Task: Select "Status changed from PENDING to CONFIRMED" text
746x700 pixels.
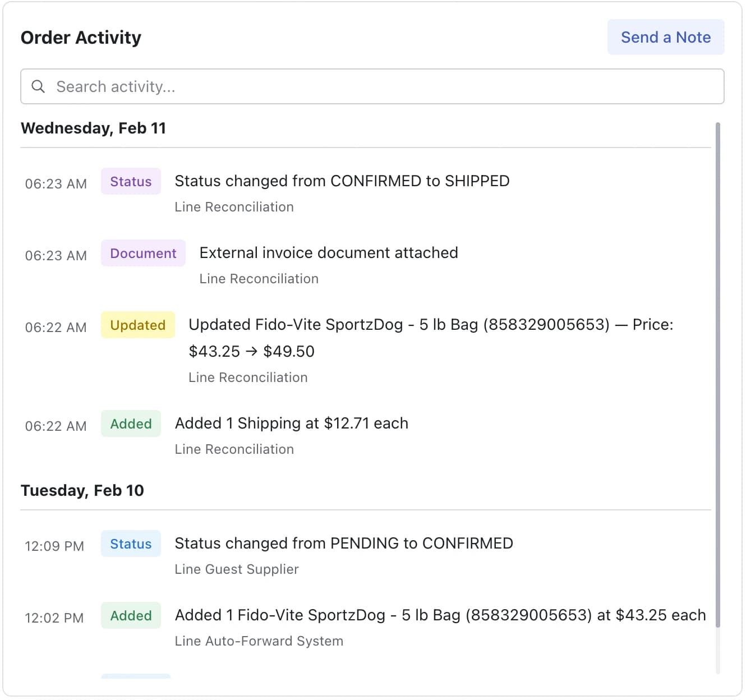Action: [x=344, y=544]
